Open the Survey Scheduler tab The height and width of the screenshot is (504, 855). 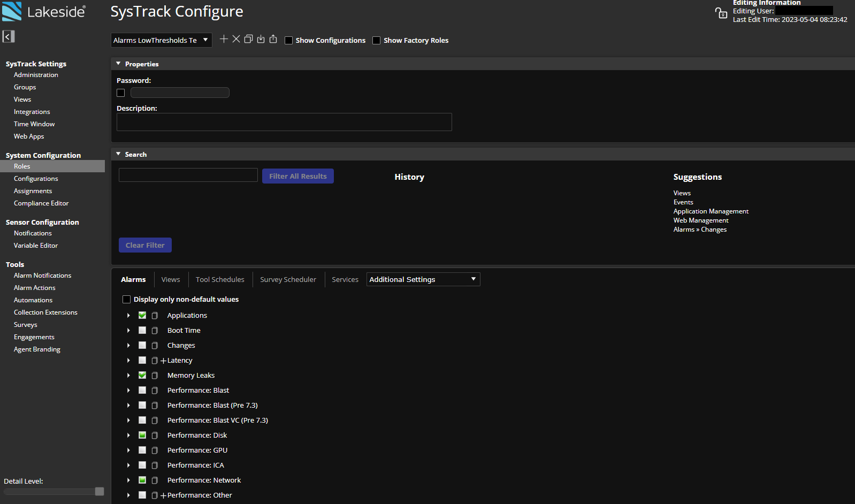[x=288, y=279]
